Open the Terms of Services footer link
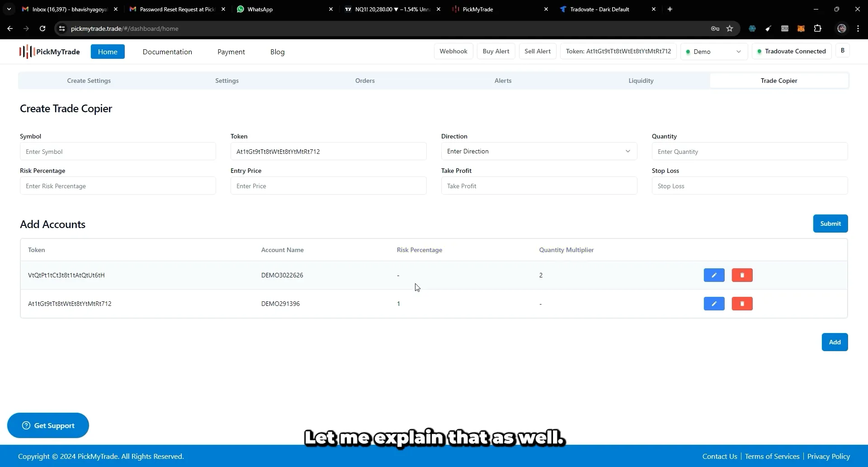The height and width of the screenshot is (467, 868). [x=772, y=456]
